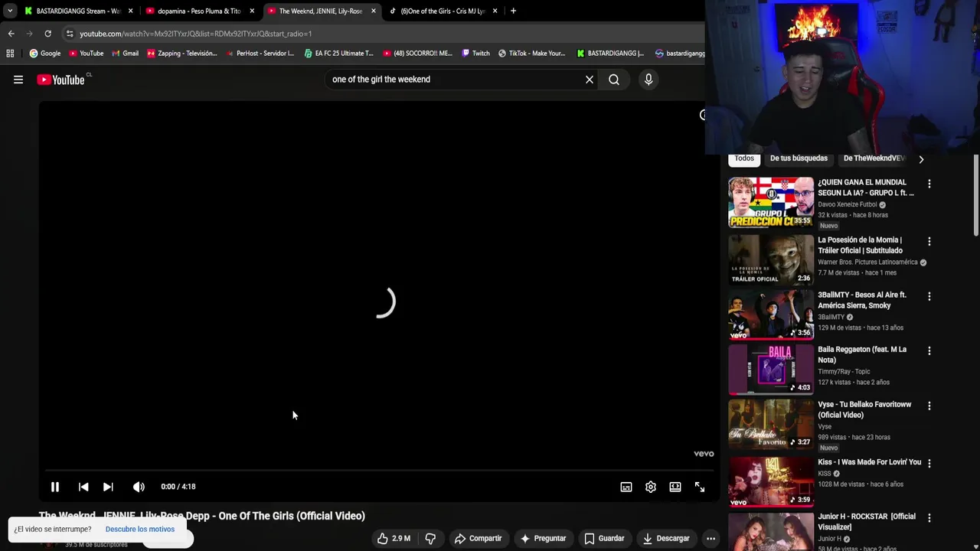Save video with Guardar

point(604,538)
